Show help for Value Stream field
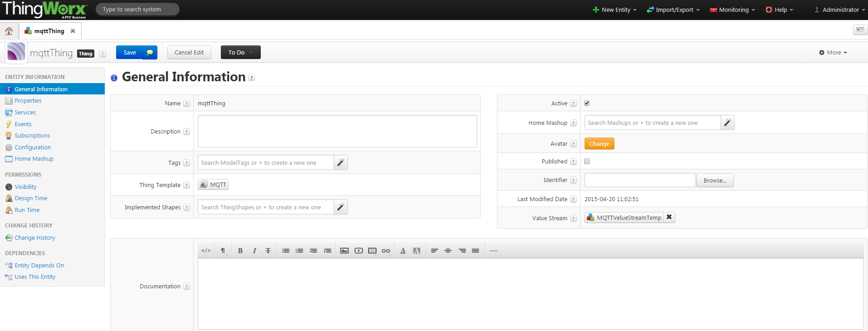 573,218
